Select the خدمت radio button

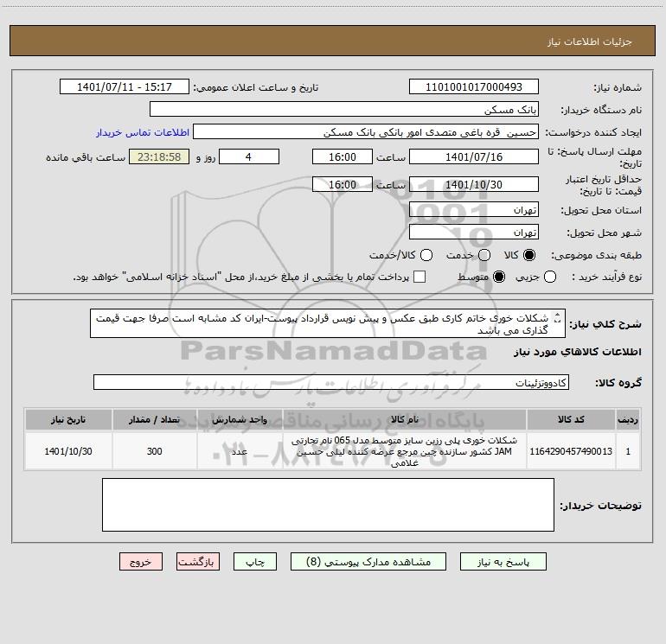click(484, 255)
